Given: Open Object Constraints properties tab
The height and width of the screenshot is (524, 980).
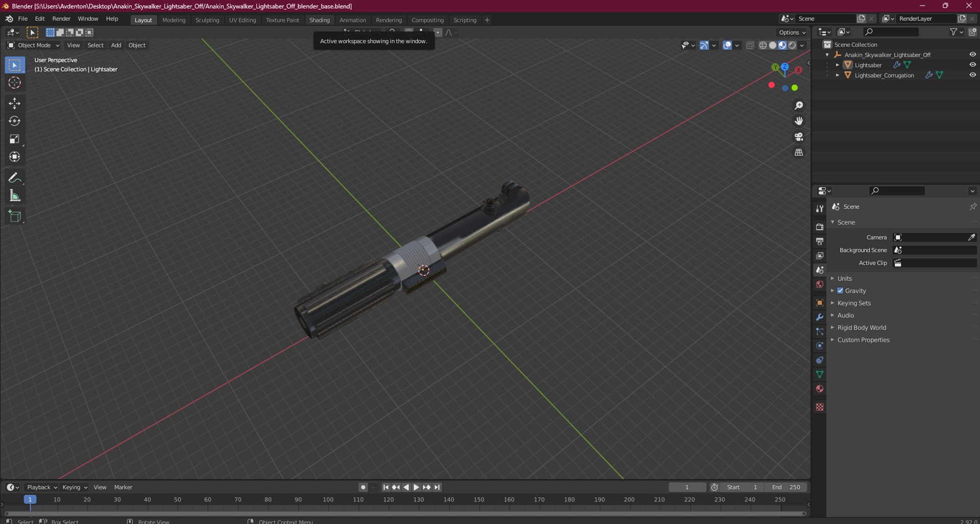Looking at the screenshot, I should (x=820, y=360).
